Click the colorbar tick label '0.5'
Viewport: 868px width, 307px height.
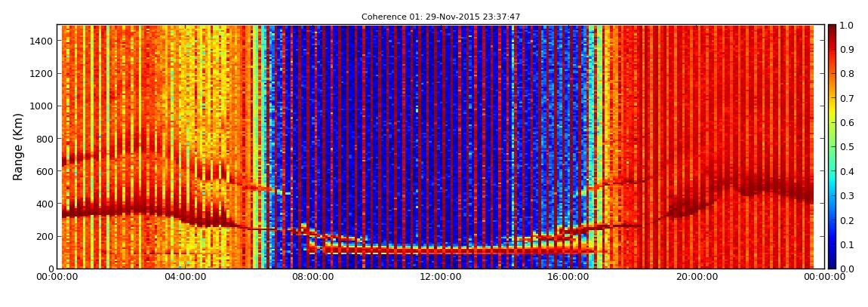847,147
